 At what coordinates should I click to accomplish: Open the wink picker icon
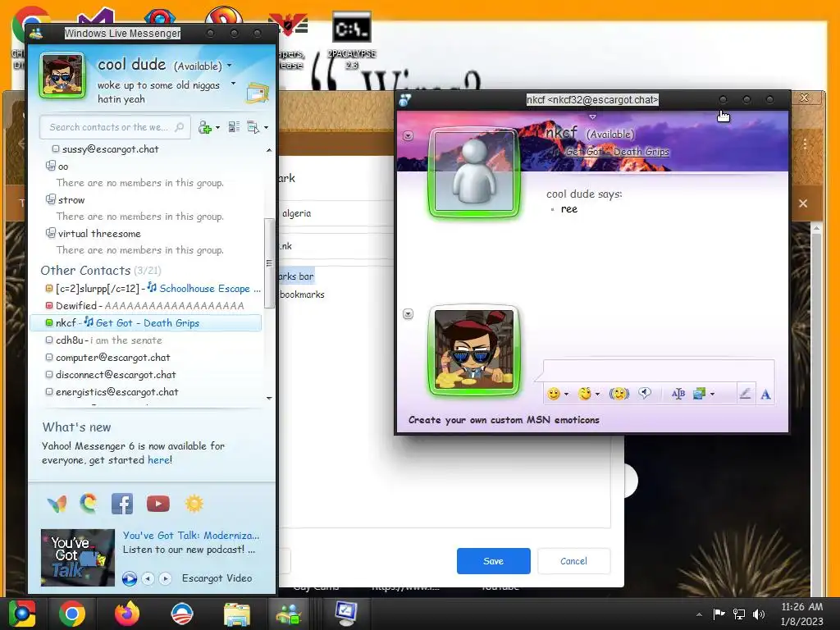pos(584,394)
